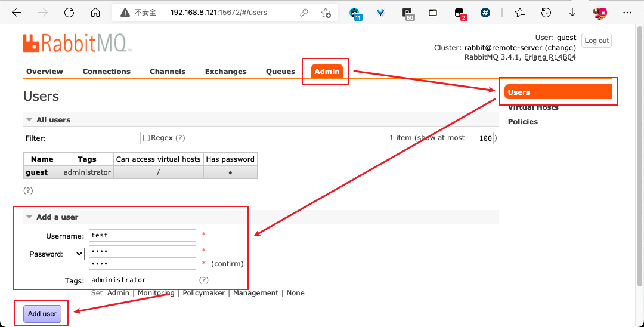
Task: Open the hashtag extension icon
Action: tap(485, 13)
